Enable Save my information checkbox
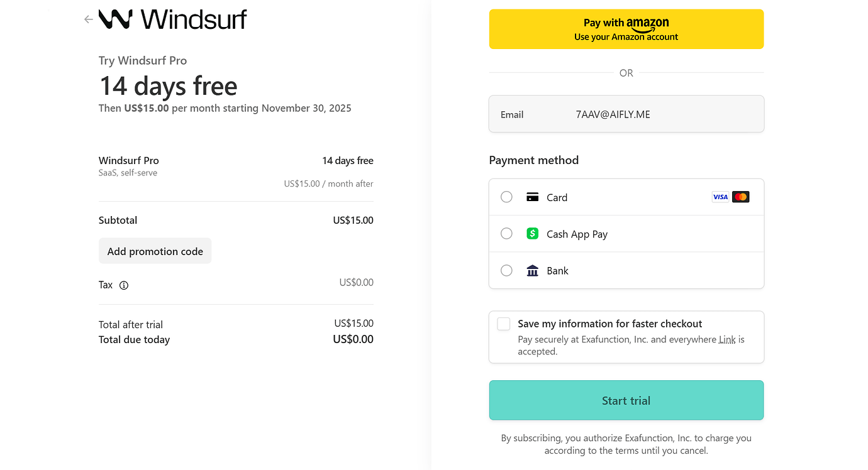Screen dimensions: 868x470 pyautogui.click(x=504, y=324)
